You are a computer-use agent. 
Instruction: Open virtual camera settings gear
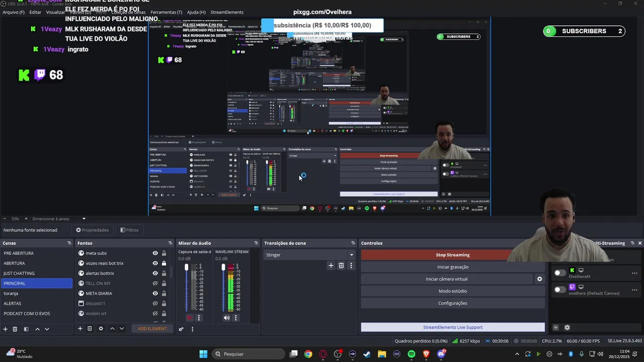[x=539, y=279]
